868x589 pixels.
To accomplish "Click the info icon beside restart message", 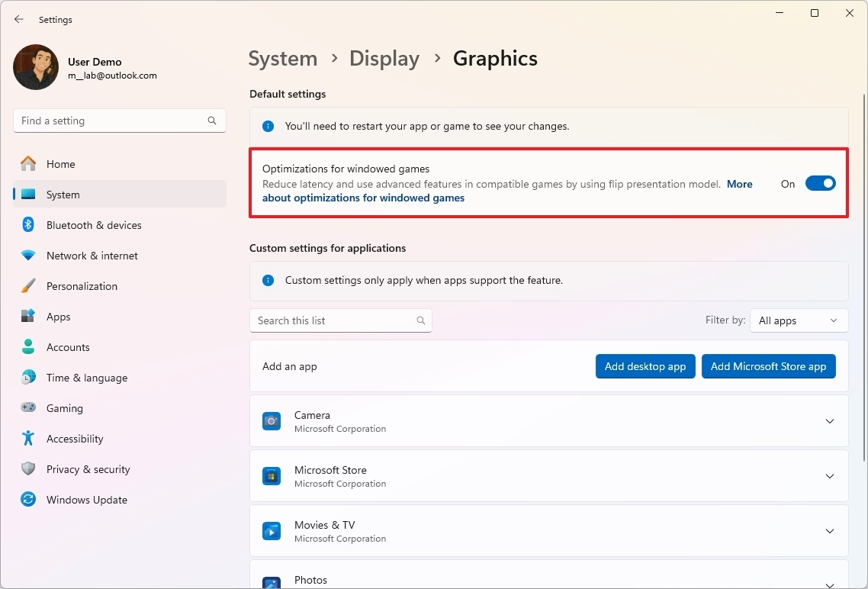I will click(x=268, y=126).
